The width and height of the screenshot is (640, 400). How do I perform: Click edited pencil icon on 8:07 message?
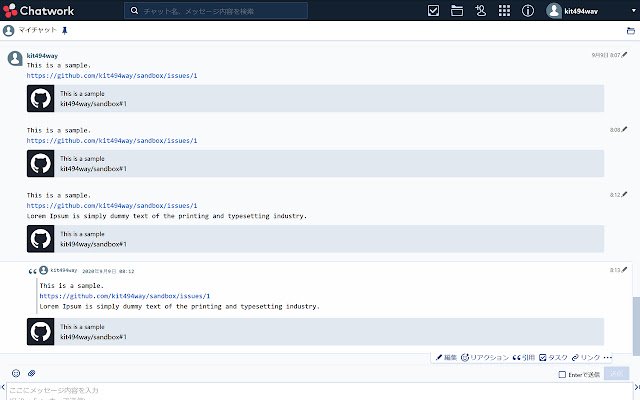(x=624, y=55)
